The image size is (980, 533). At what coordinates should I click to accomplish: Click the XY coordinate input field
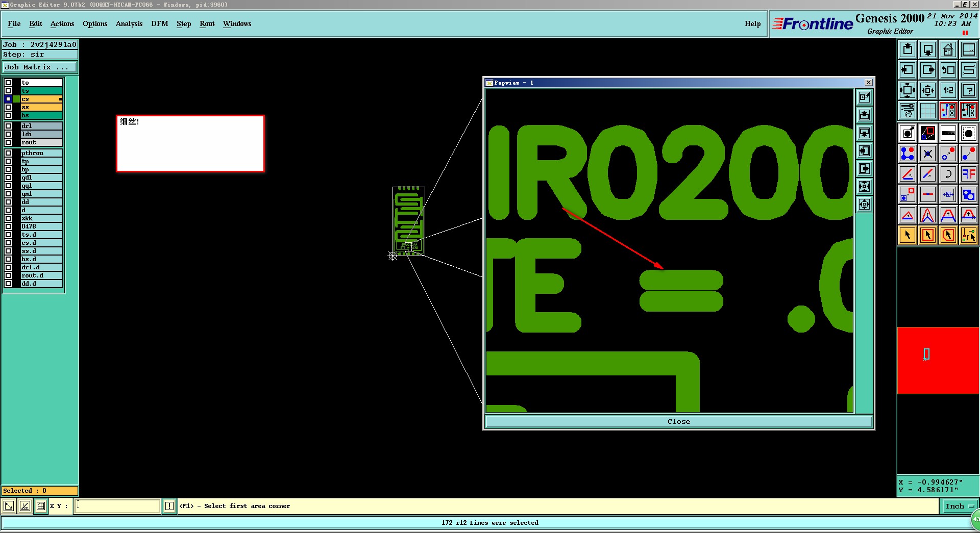(117, 506)
